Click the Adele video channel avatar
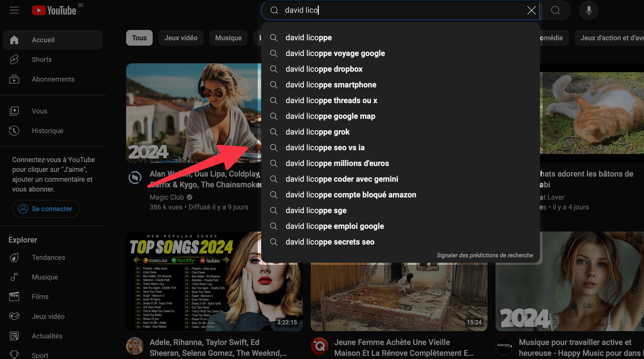This screenshot has width=644, height=359. (x=135, y=346)
